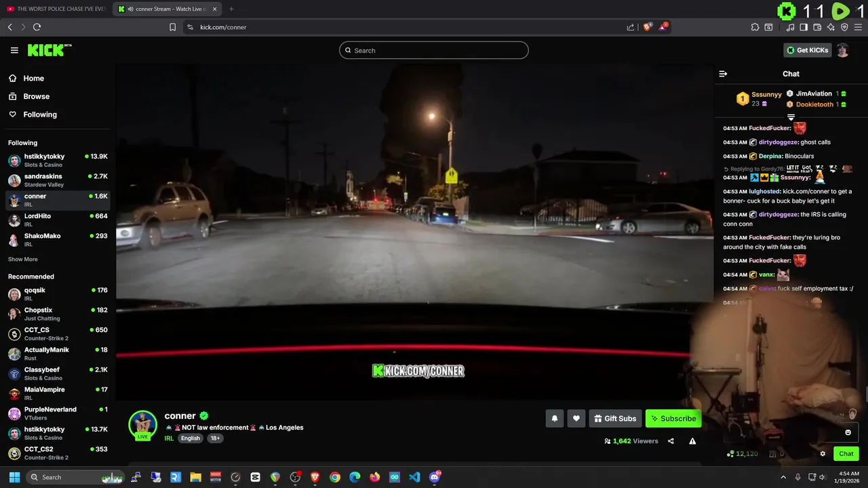Click the Gift Subs button
868x488 pixels.
point(615,418)
